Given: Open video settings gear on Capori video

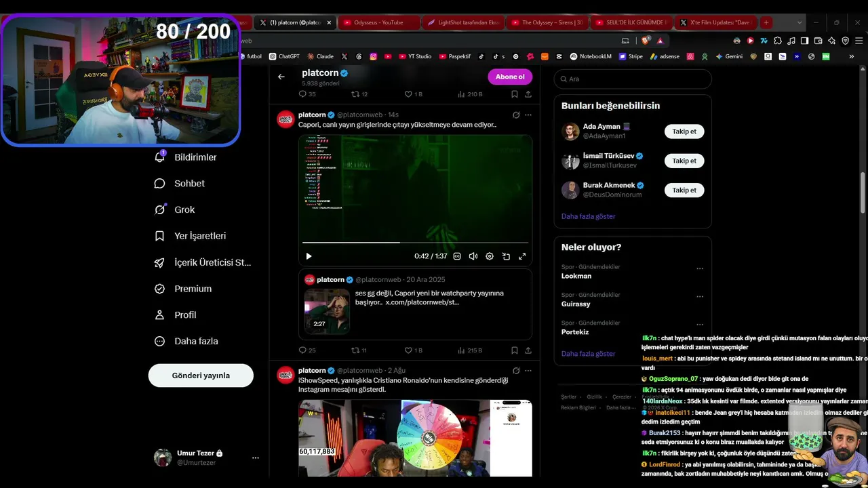Looking at the screenshot, I should click(490, 256).
